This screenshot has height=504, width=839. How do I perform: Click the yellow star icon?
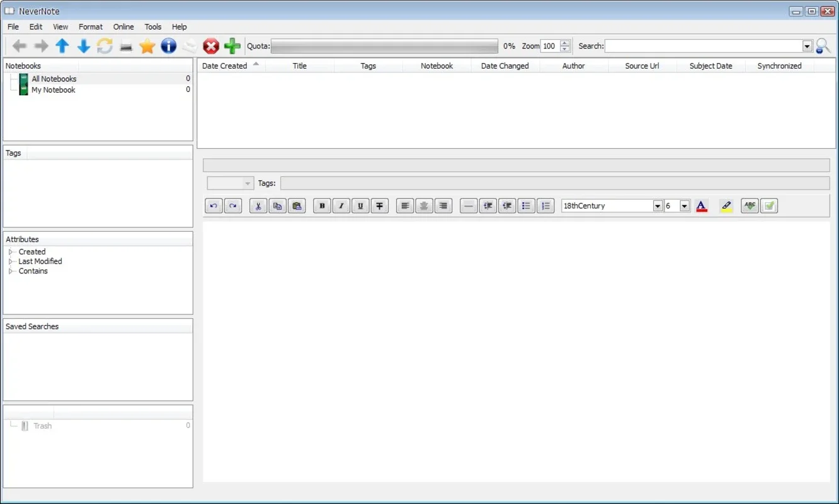[x=147, y=46]
